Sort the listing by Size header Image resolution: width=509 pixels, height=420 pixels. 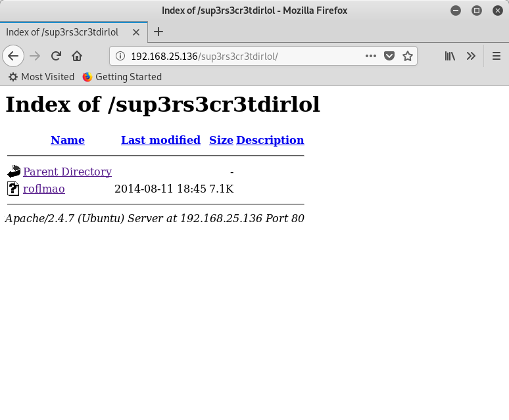(x=221, y=140)
